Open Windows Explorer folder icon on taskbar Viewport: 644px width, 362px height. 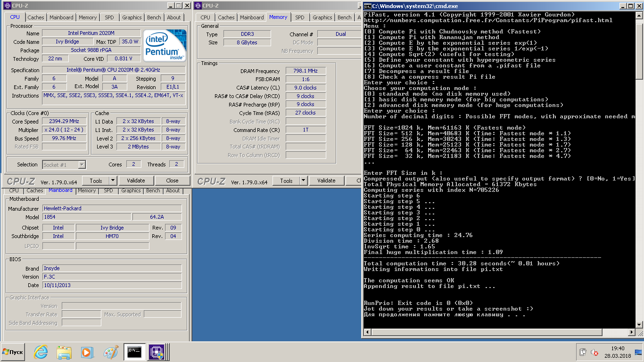coord(64,352)
